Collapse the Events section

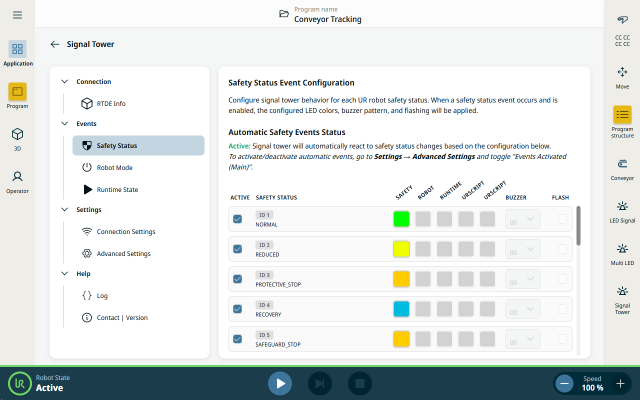click(x=66, y=124)
